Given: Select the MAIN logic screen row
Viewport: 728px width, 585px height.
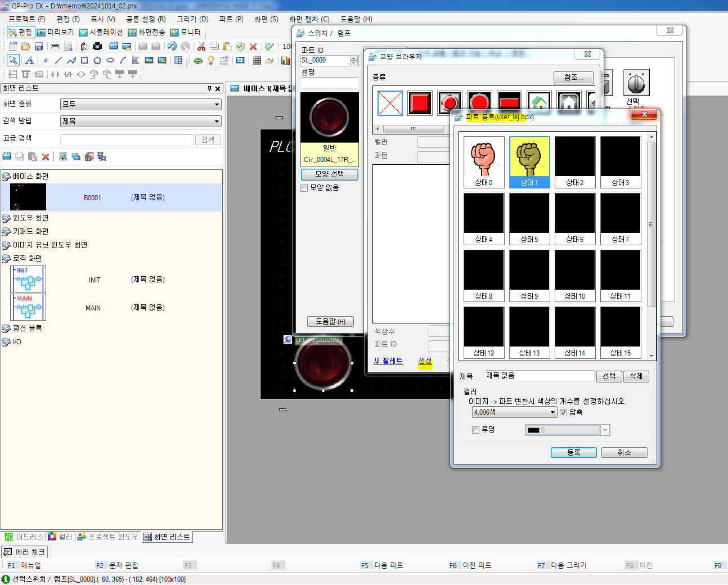Looking at the screenshot, I should click(x=111, y=308).
